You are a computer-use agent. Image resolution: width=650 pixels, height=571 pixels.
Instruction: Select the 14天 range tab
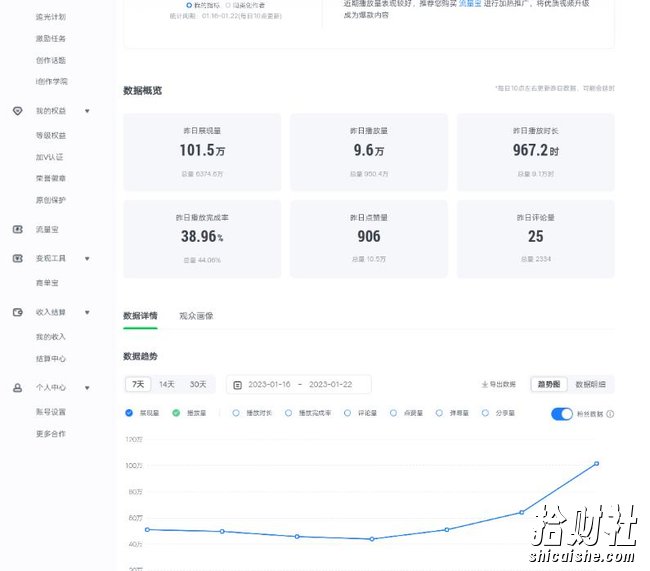(x=167, y=384)
